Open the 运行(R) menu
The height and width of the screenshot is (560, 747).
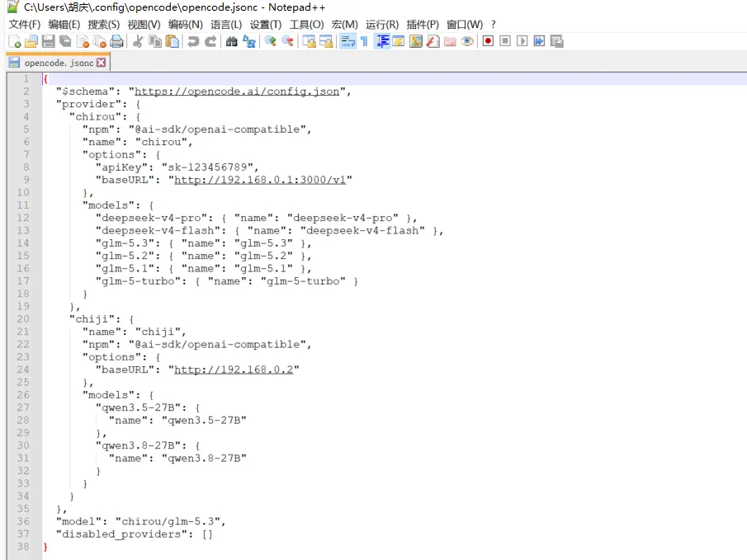point(382,24)
